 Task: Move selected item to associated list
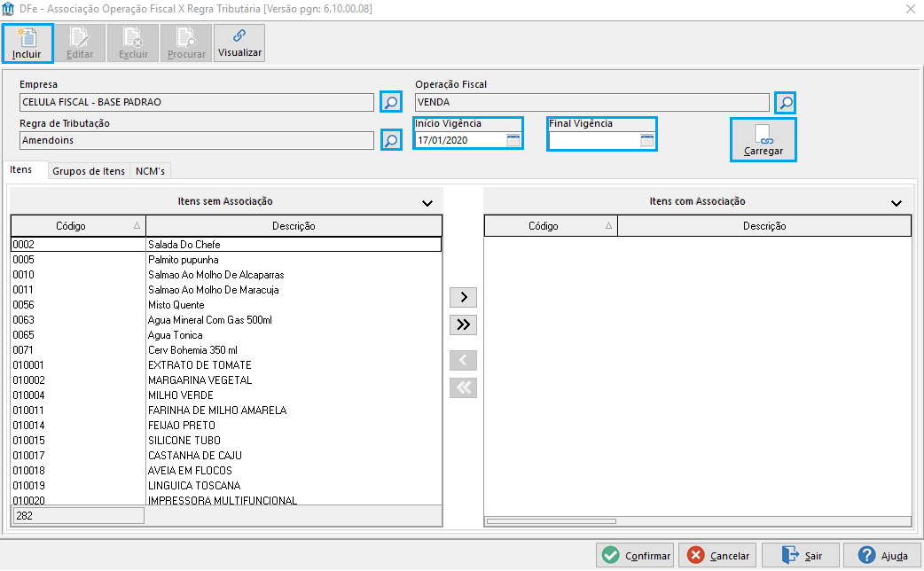(x=463, y=297)
